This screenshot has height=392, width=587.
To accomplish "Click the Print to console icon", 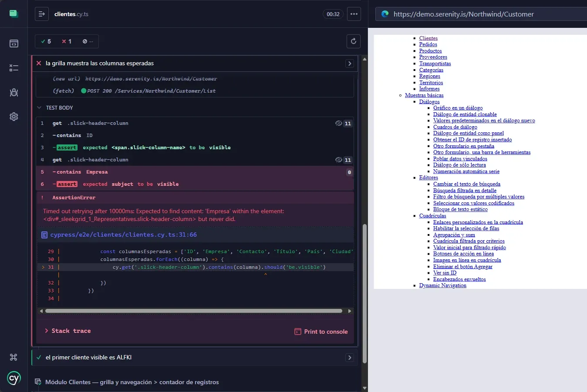I will 298,332.
